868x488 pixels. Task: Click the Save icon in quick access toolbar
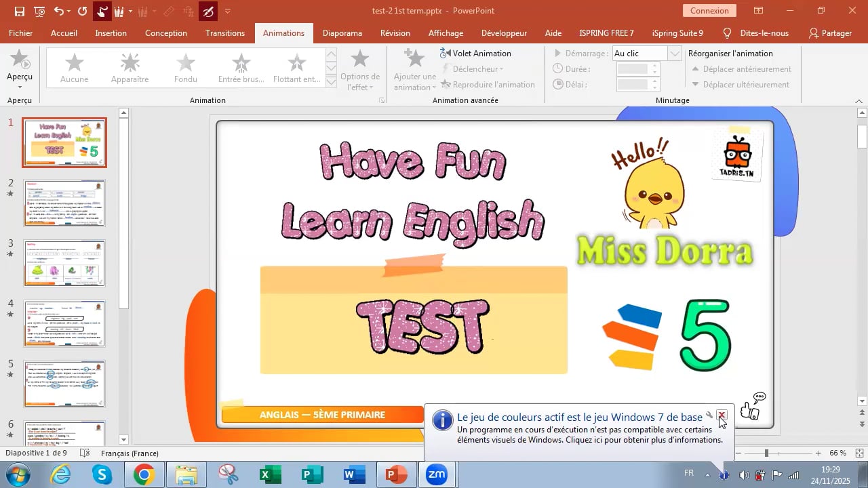[20, 11]
